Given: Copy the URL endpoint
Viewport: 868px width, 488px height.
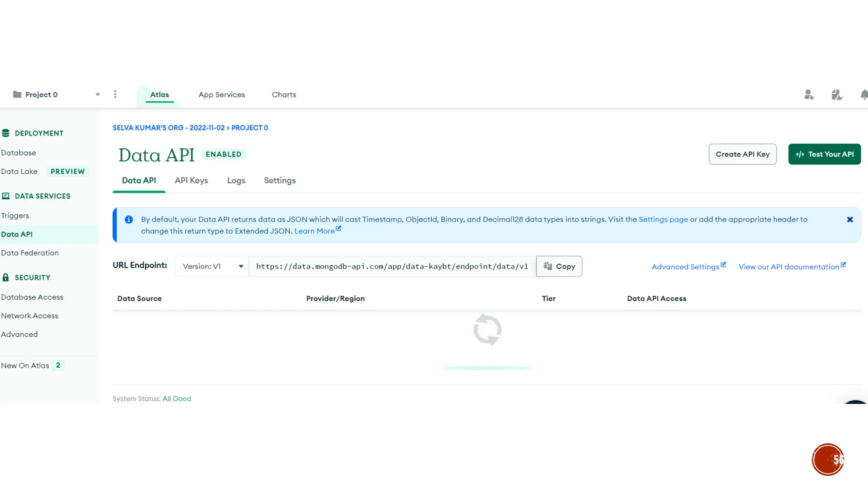Looking at the screenshot, I should click(559, 266).
